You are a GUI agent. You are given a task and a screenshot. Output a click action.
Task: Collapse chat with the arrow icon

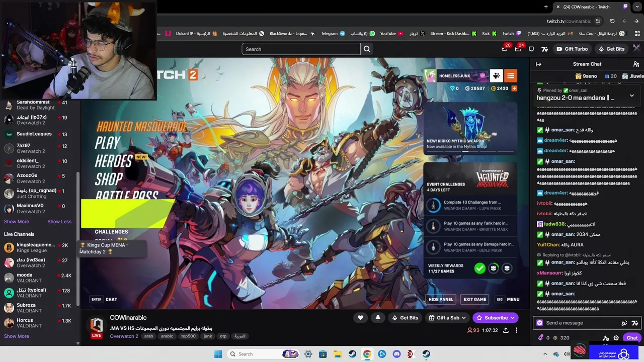(x=538, y=64)
